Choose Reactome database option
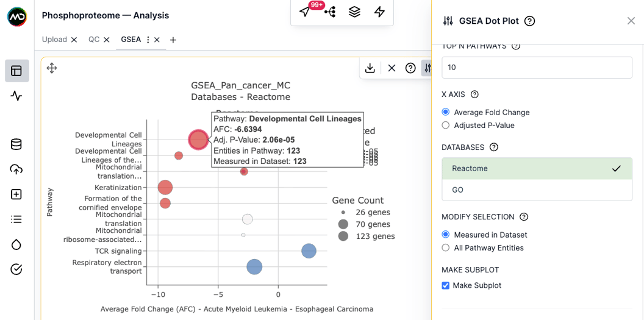Screen dimensions: 644x320 (537, 169)
